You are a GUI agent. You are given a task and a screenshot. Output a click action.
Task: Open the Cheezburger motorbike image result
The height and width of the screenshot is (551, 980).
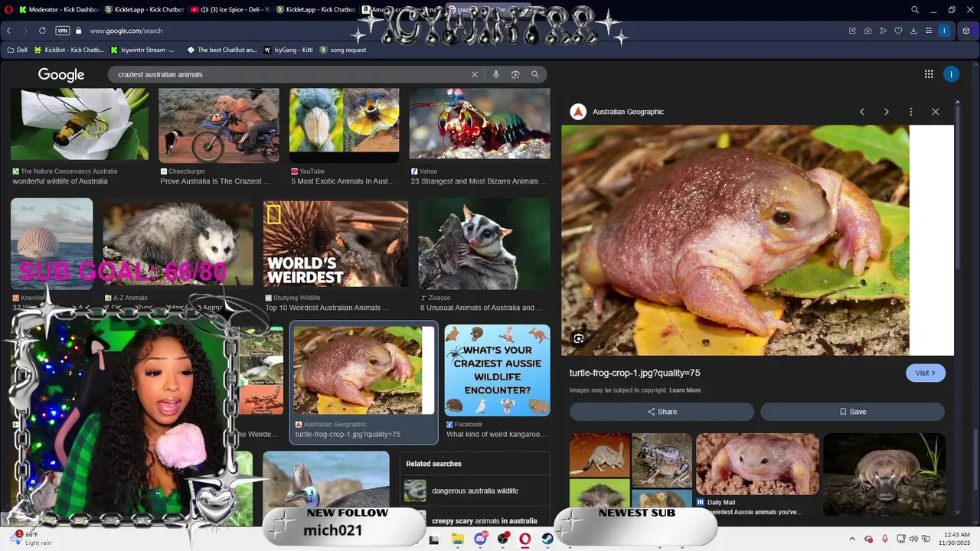(x=219, y=125)
